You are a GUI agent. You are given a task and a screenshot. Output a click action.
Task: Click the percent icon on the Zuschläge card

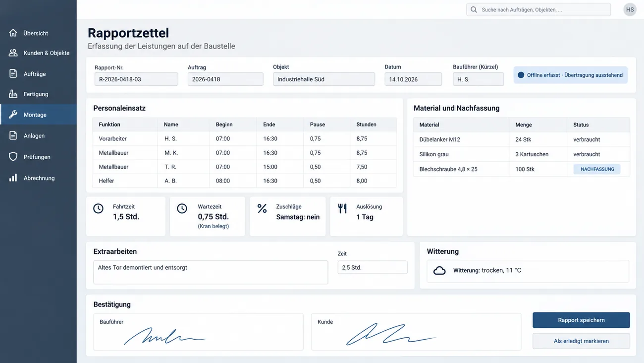262,208
